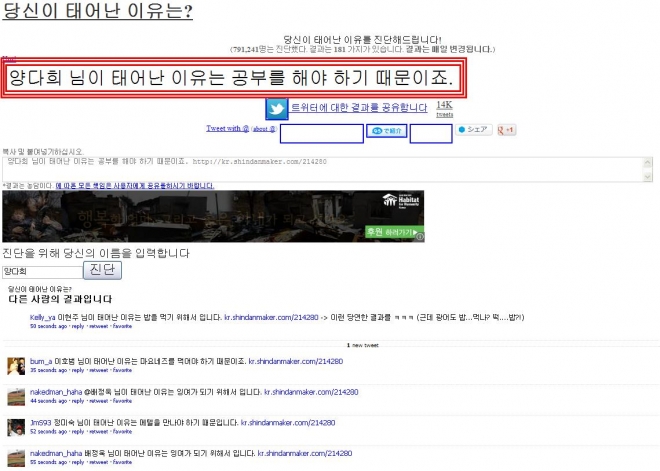The image size is (660, 471).
Task: Click the page title '당신이 태어난 이유는?'
Action: coord(97,11)
